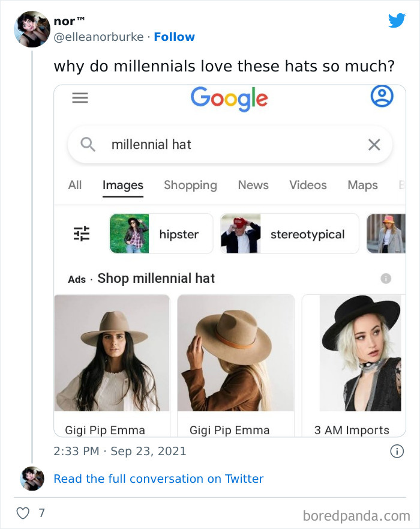The height and width of the screenshot is (529, 420).
Task: Clear the search with the X icon
Action: point(374,144)
